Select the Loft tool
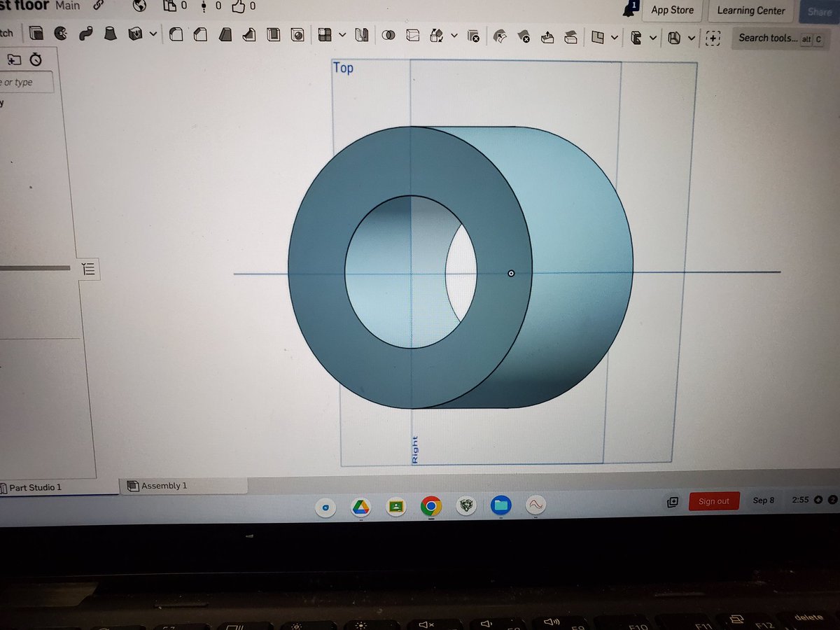Screen dimensions: 840x630 (x=110, y=34)
